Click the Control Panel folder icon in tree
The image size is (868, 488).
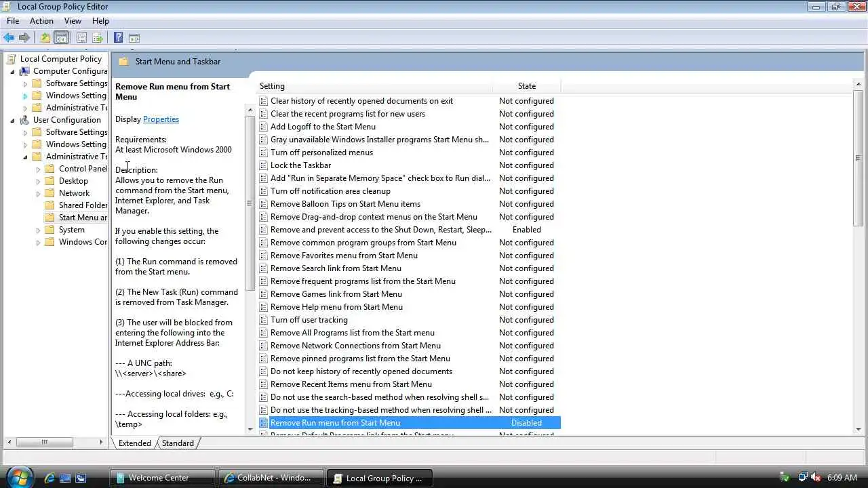pos(50,169)
